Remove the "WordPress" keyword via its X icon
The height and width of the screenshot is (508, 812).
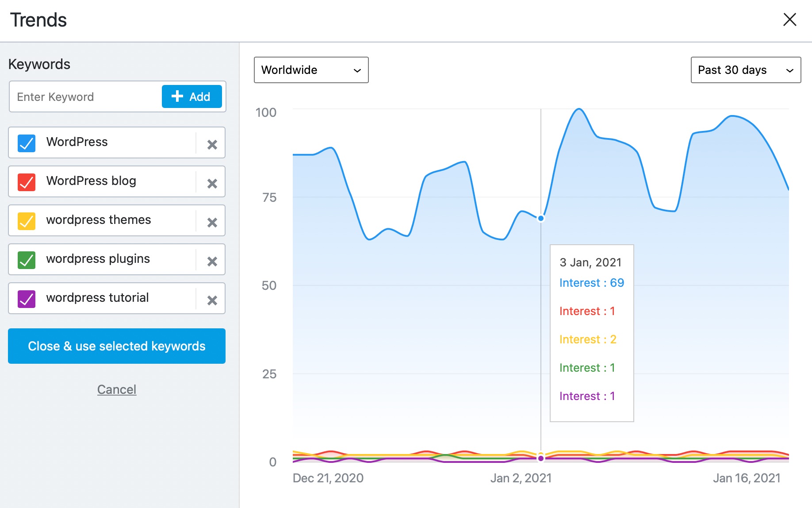pyautogui.click(x=212, y=145)
